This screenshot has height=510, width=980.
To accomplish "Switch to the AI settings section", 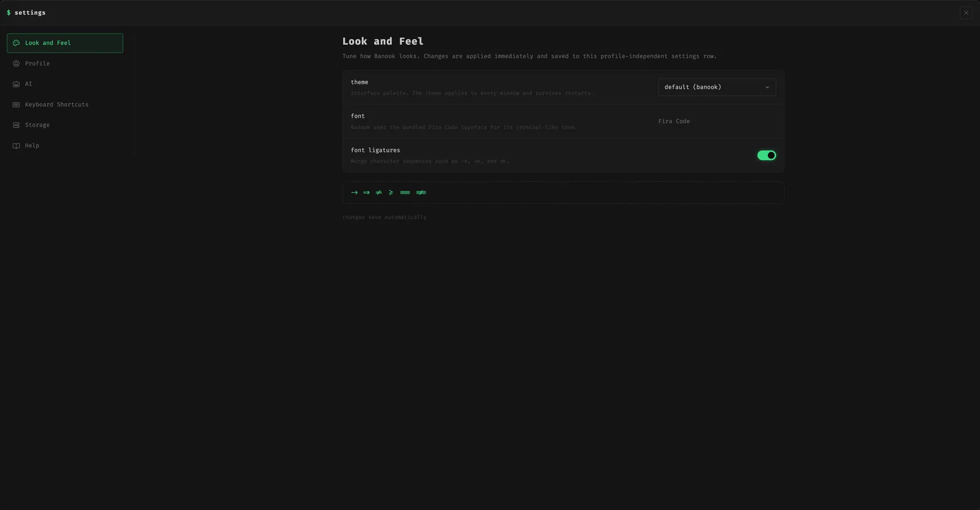I will point(65,84).
